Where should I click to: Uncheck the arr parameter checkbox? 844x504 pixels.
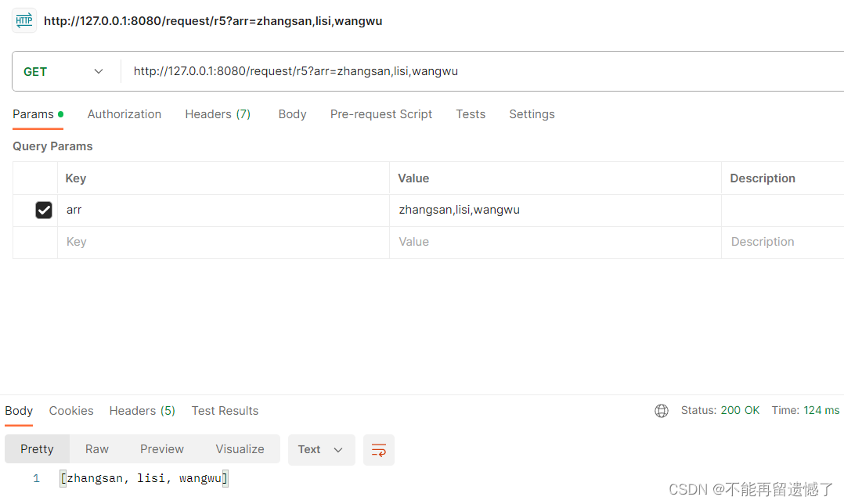[x=44, y=210]
